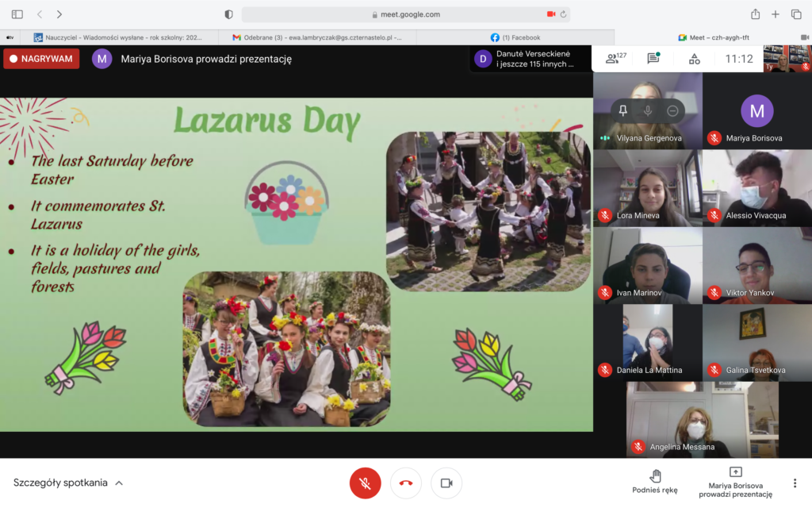Pin Vilyana Gergenova's video tile

(x=623, y=111)
